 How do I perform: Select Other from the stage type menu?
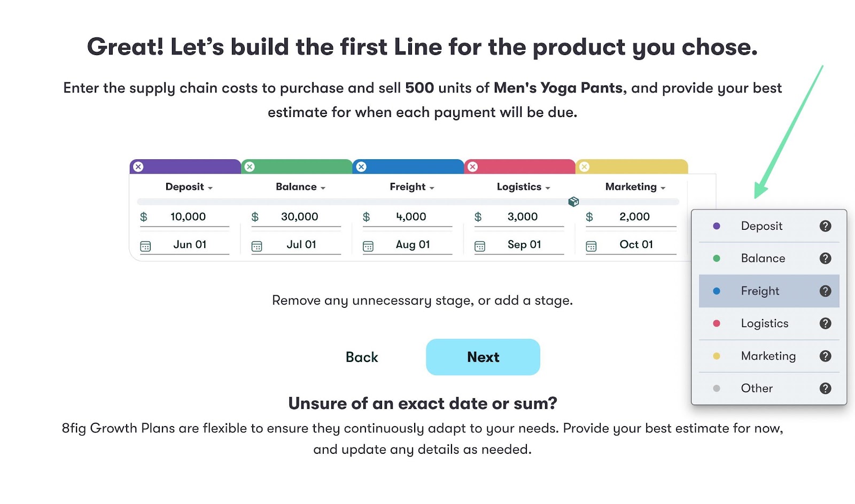pyautogui.click(x=756, y=389)
